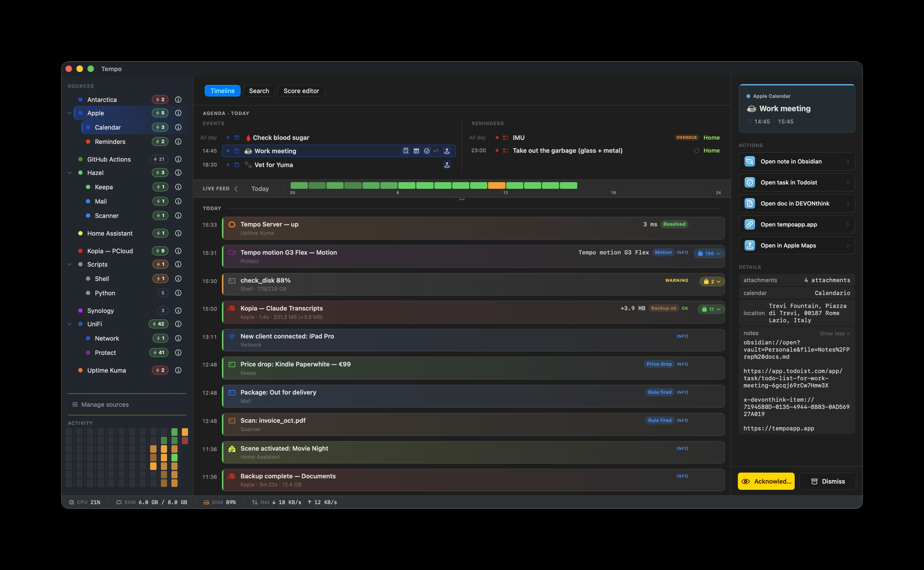Image resolution: width=924 pixels, height=570 pixels.
Task: Click the Obsidian icon in Actions
Action: click(750, 161)
